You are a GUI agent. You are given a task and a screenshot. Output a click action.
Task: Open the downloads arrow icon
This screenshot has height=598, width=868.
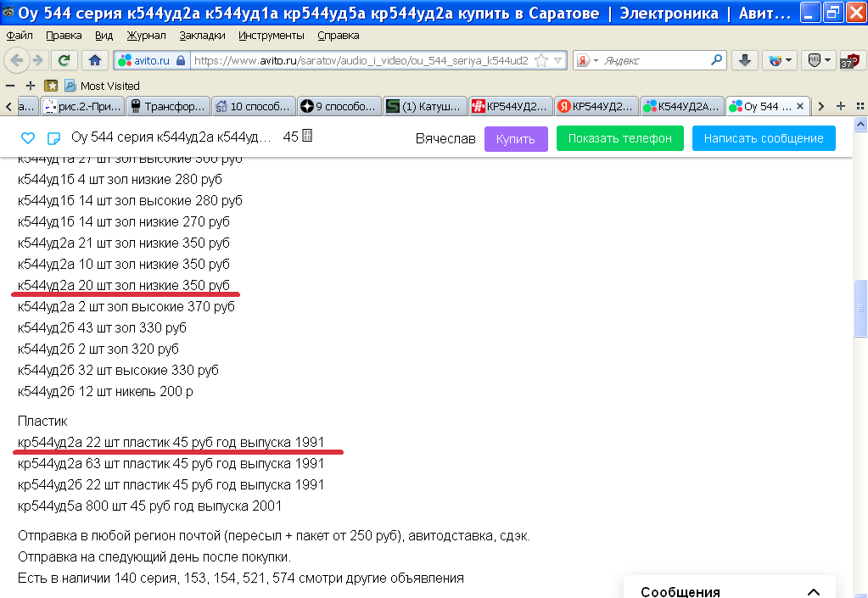pyautogui.click(x=745, y=60)
